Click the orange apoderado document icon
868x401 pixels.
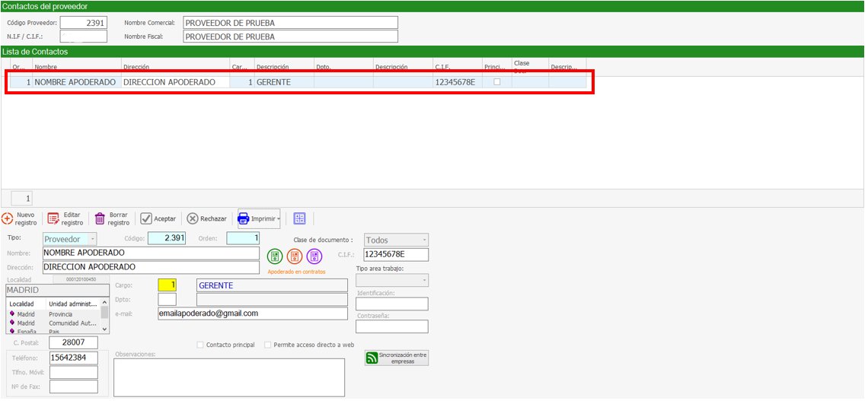click(295, 256)
